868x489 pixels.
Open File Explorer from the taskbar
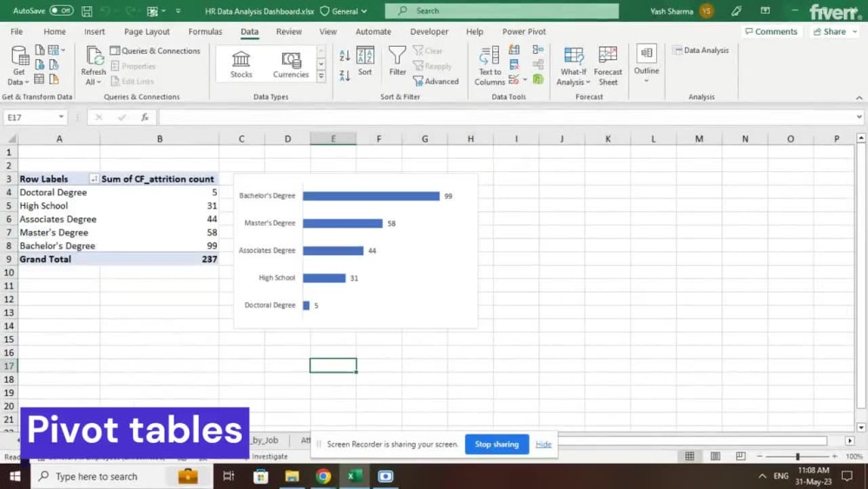point(292,476)
